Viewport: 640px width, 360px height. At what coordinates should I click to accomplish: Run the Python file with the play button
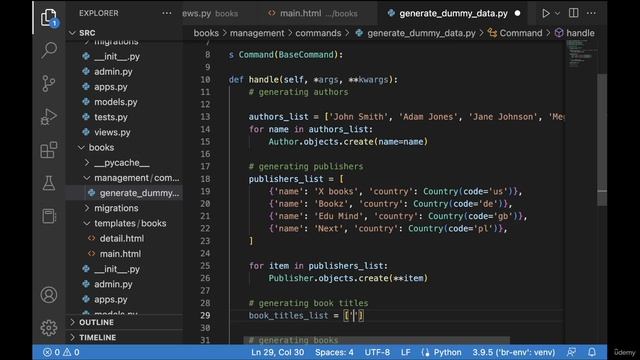click(x=546, y=13)
